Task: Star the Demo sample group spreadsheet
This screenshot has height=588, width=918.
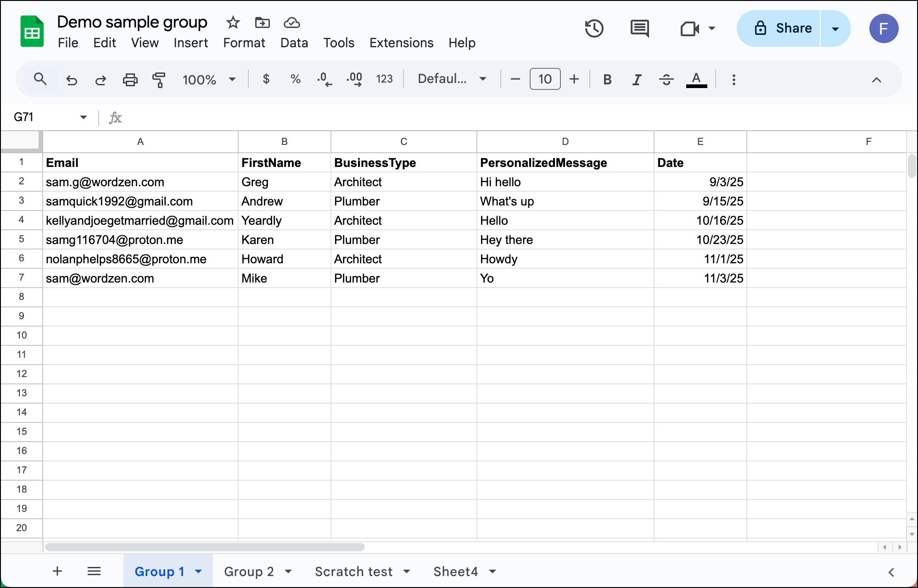Action: pos(233,22)
